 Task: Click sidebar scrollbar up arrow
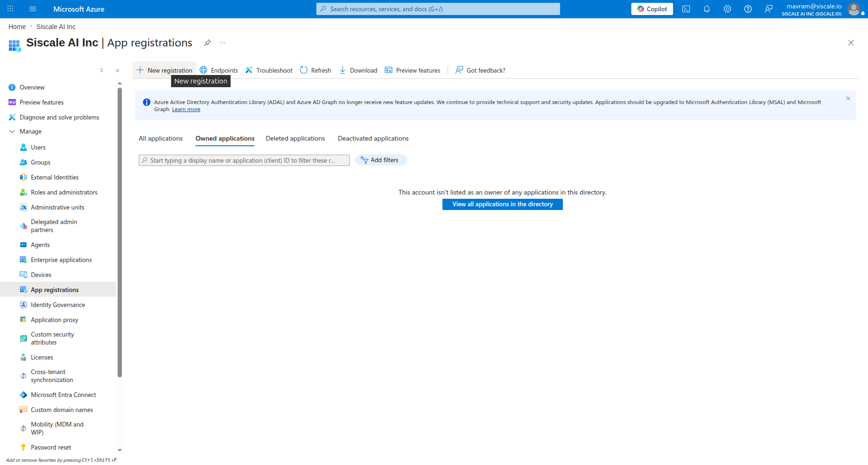click(x=120, y=83)
